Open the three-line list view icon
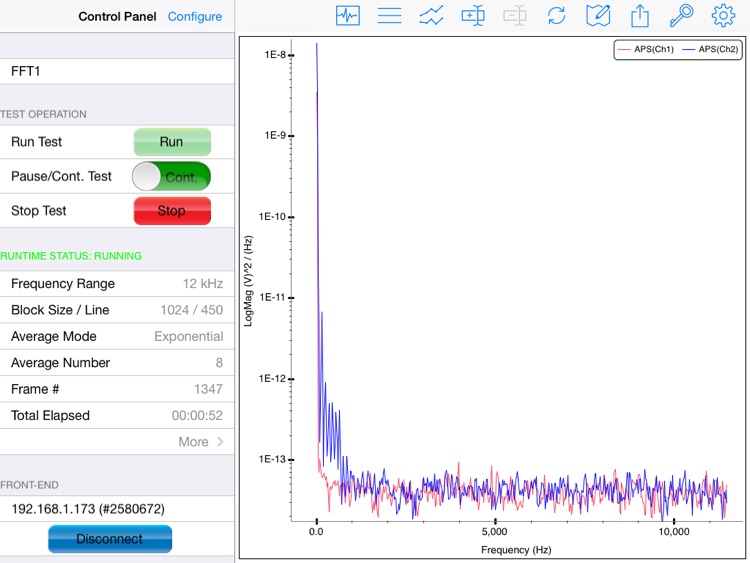 (x=389, y=15)
